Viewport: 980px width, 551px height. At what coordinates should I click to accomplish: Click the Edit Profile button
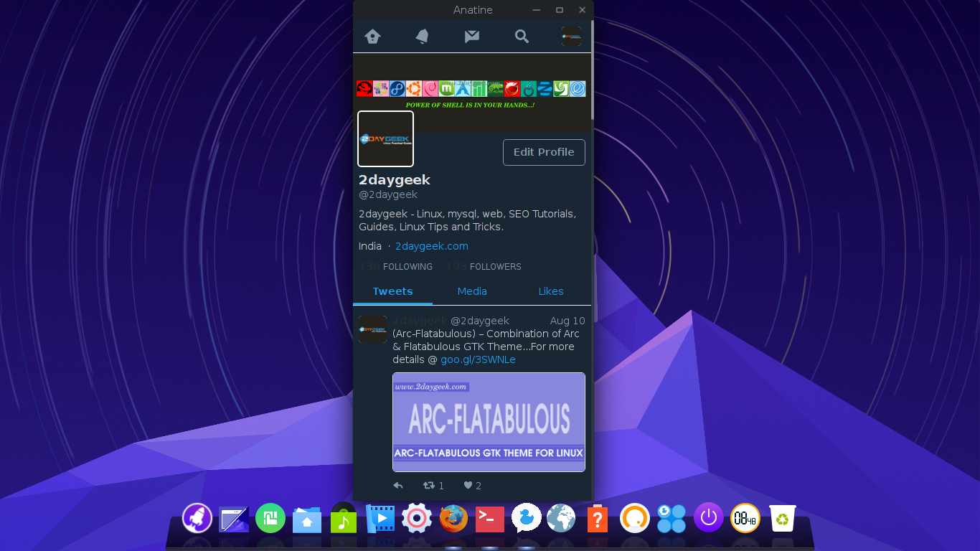point(544,152)
